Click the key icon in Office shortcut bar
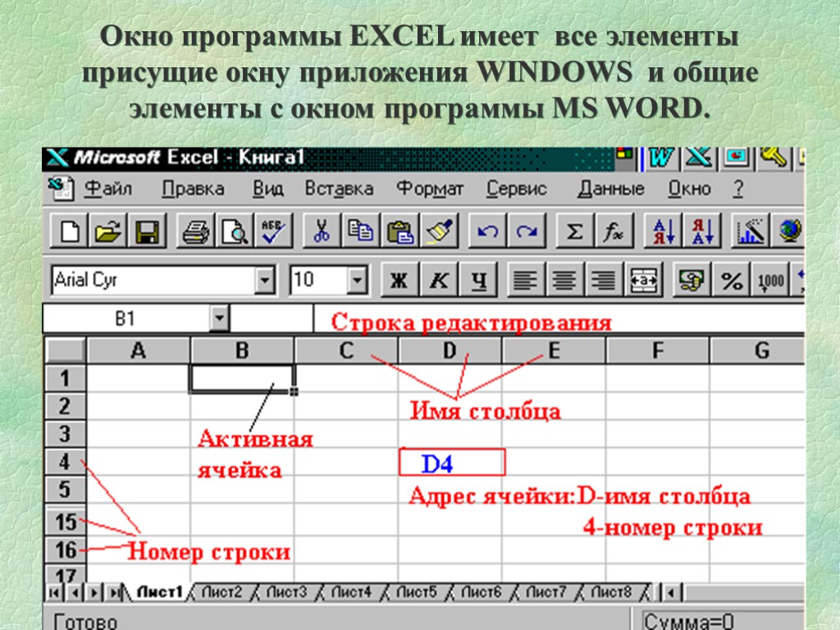 point(773,157)
